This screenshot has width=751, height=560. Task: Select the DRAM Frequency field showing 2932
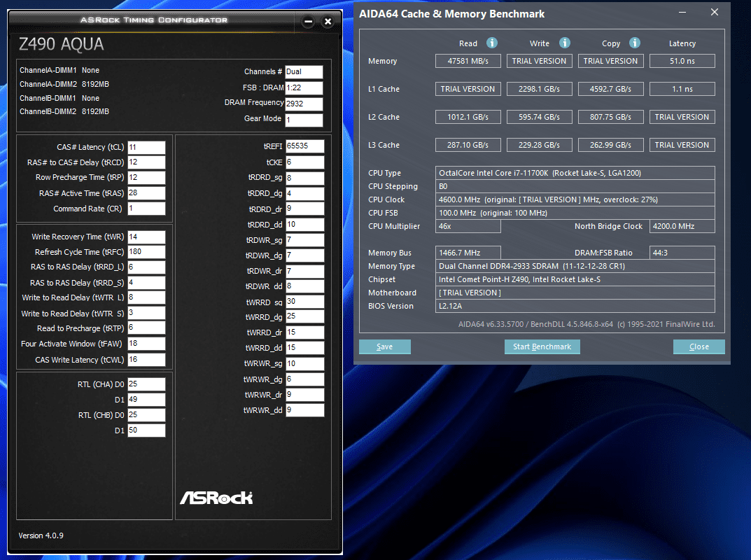[304, 104]
